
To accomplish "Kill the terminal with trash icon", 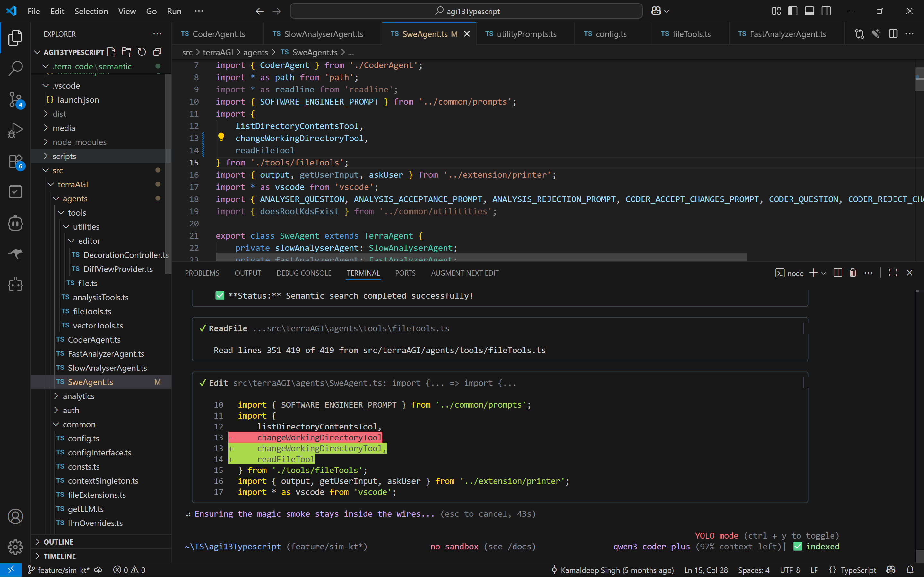I will (853, 273).
